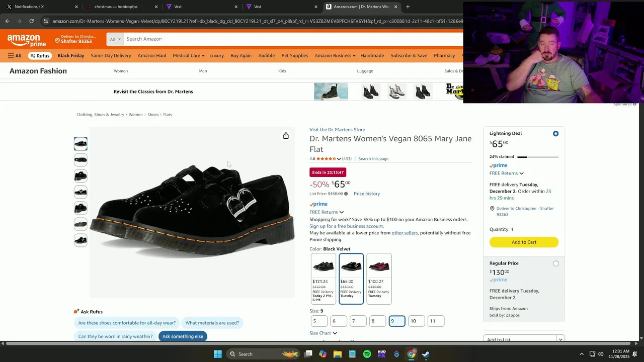Open Task View from the taskbar
644x362 pixels.
tap(308, 354)
